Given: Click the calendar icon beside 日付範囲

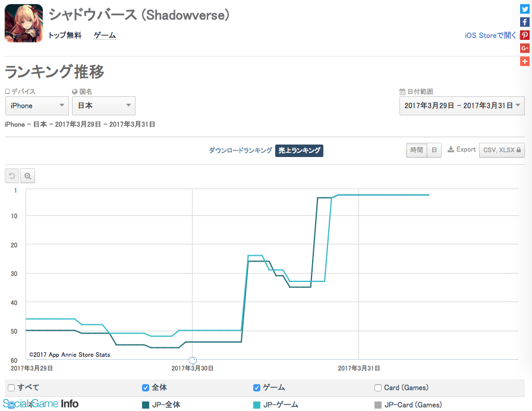Looking at the screenshot, I should point(402,92).
